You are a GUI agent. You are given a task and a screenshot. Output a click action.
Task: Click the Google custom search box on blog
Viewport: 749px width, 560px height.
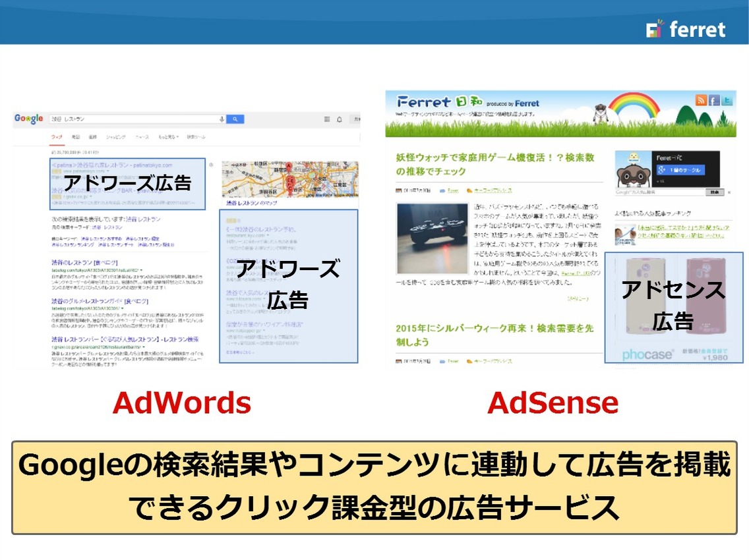660,192
